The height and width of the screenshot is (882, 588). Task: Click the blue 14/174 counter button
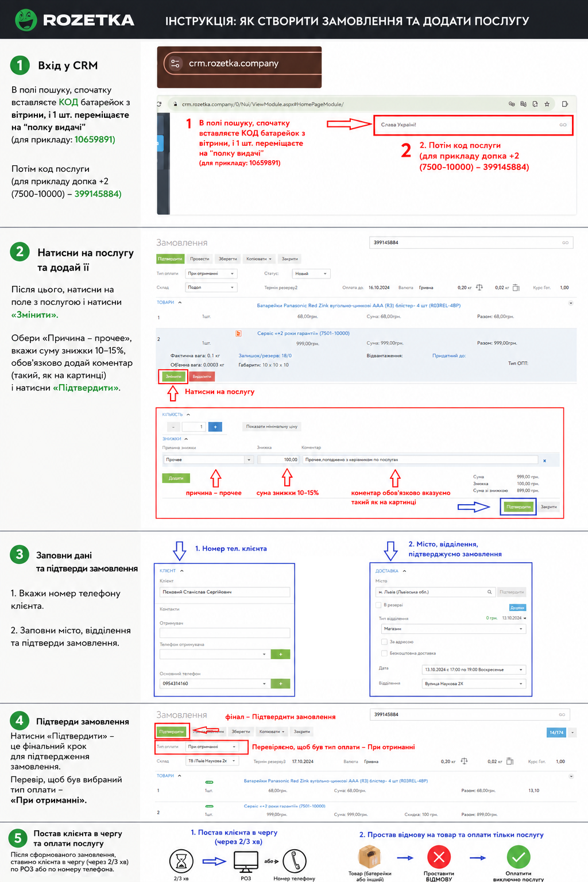[x=556, y=732]
